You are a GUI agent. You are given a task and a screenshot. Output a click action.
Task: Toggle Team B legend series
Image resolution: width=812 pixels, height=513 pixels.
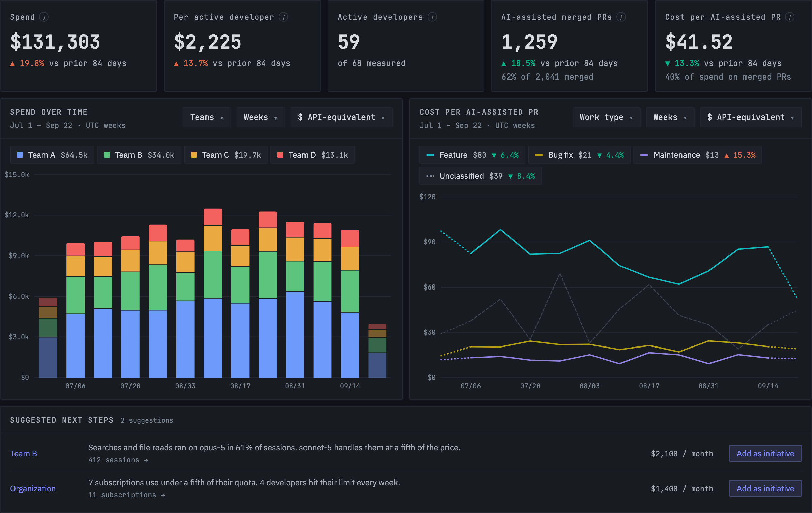[x=139, y=155]
